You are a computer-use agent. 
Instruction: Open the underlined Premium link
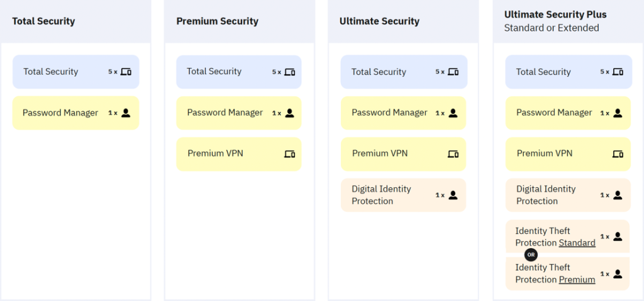click(577, 280)
